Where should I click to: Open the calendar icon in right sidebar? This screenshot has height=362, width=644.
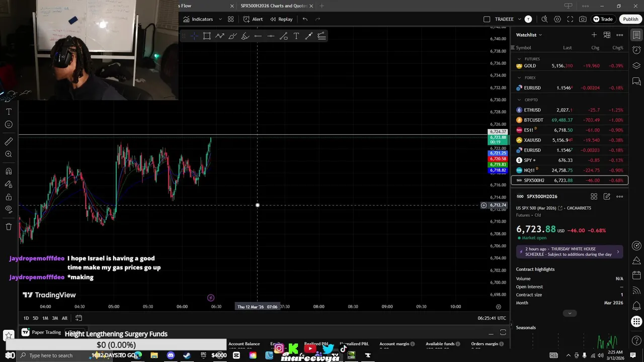tap(636, 276)
